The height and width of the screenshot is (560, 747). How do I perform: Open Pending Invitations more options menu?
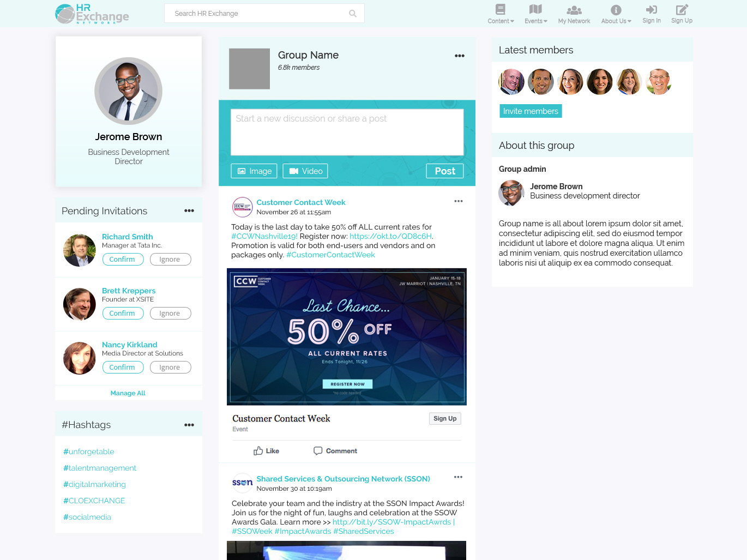tap(189, 210)
